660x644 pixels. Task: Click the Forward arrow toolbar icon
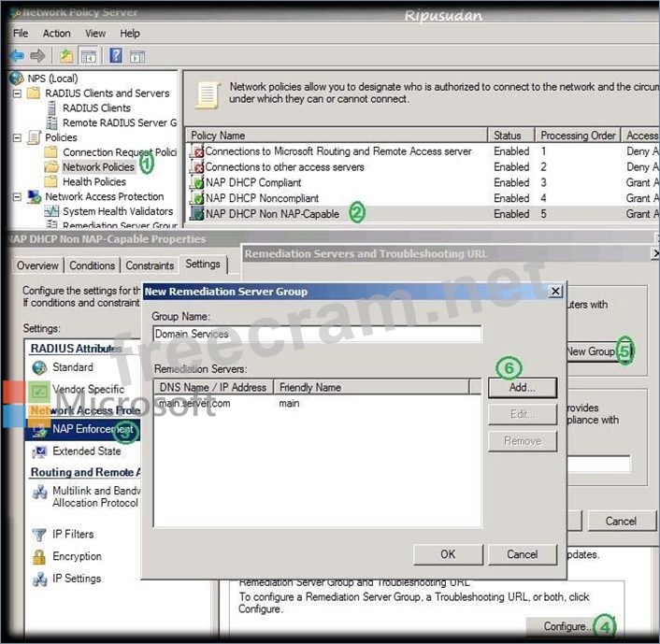tap(38, 55)
